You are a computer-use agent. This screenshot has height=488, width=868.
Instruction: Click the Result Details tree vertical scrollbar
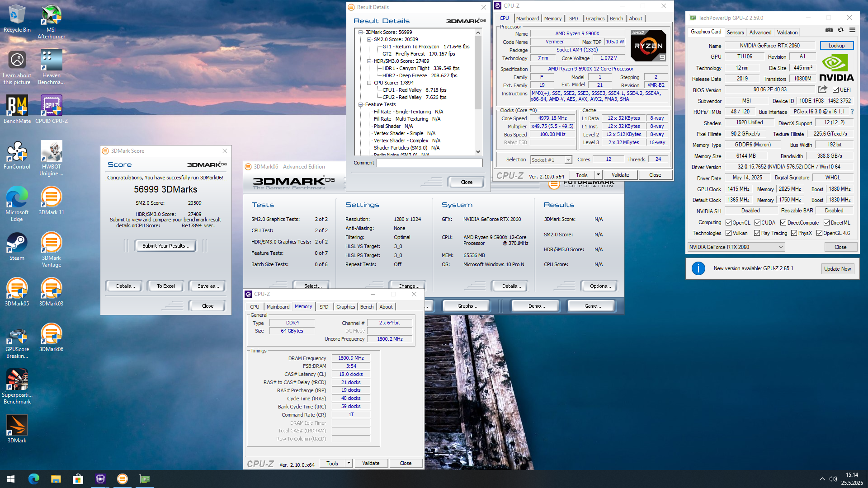(x=478, y=92)
